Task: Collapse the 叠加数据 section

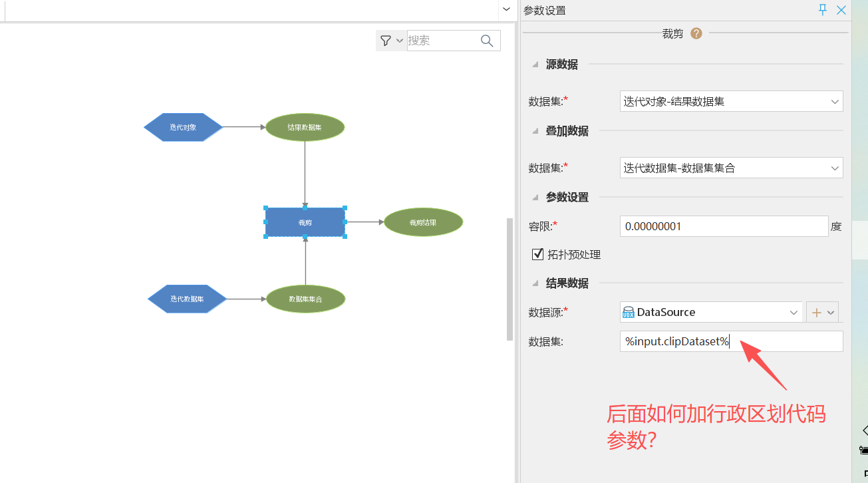Action: (535, 131)
